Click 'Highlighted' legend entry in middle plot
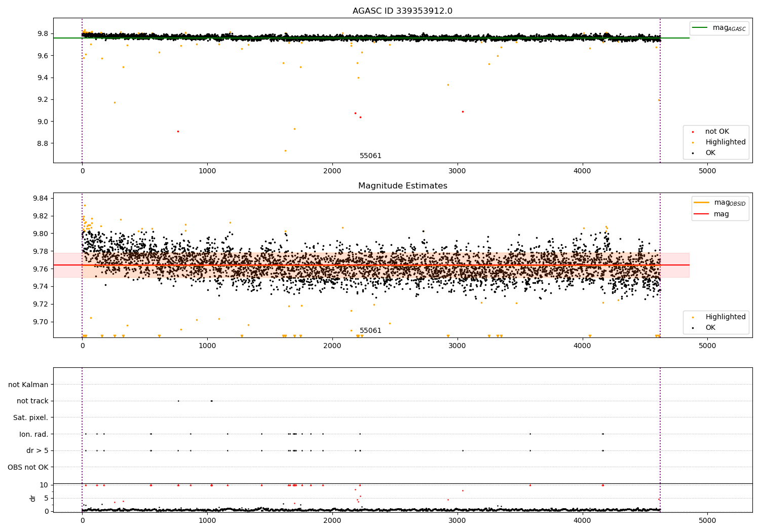 726,317
